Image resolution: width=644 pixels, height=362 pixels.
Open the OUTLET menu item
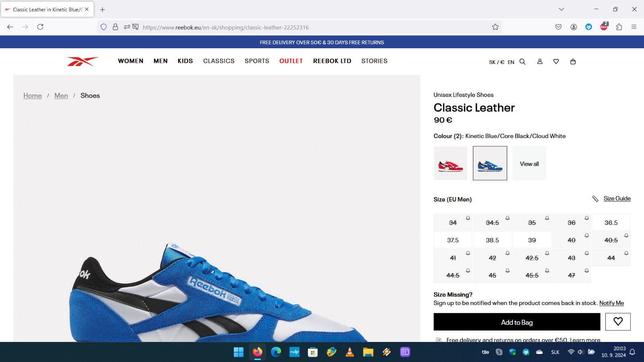pyautogui.click(x=291, y=61)
